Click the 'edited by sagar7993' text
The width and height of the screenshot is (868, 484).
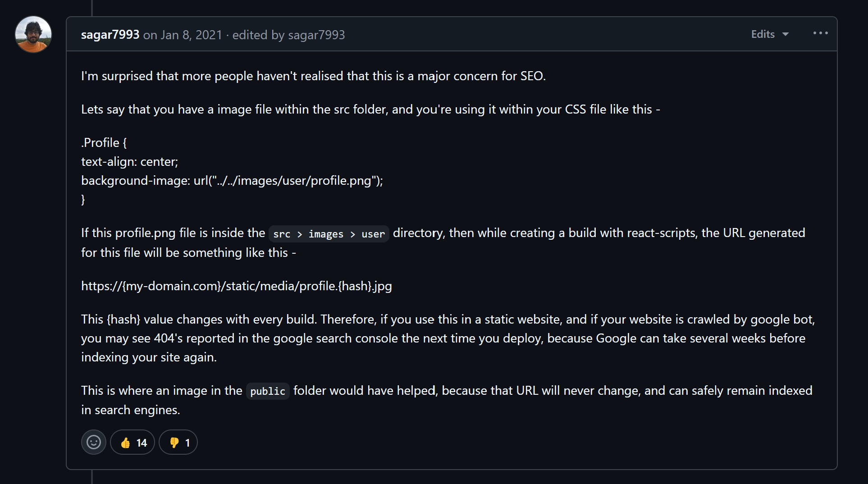pyautogui.click(x=288, y=35)
